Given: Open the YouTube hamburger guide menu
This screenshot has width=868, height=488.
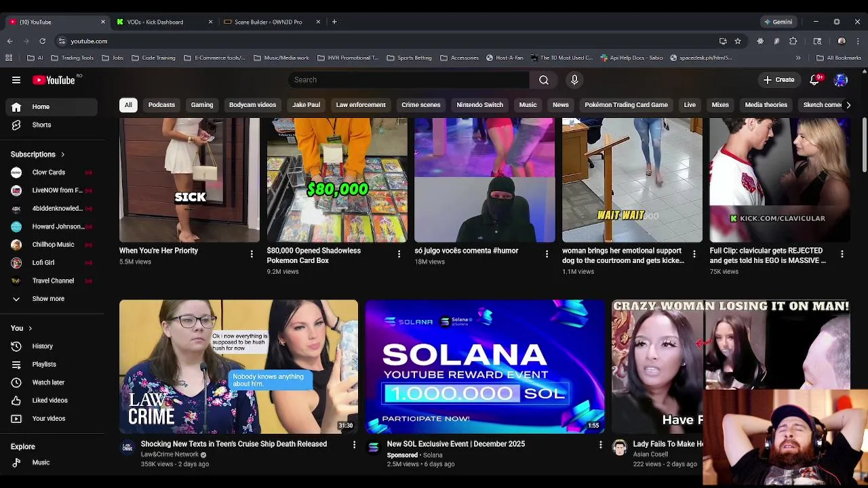Looking at the screenshot, I should pyautogui.click(x=16, y=80).
